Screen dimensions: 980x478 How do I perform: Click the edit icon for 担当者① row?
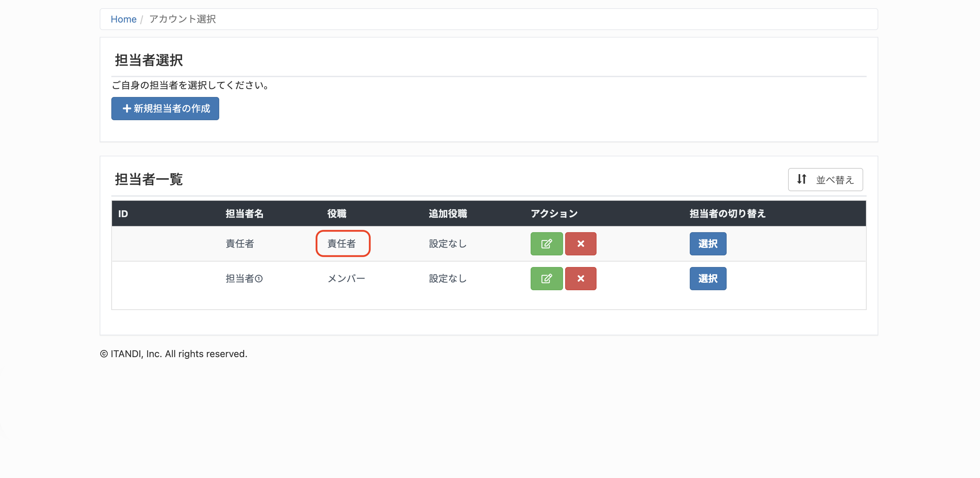(546, 279)
